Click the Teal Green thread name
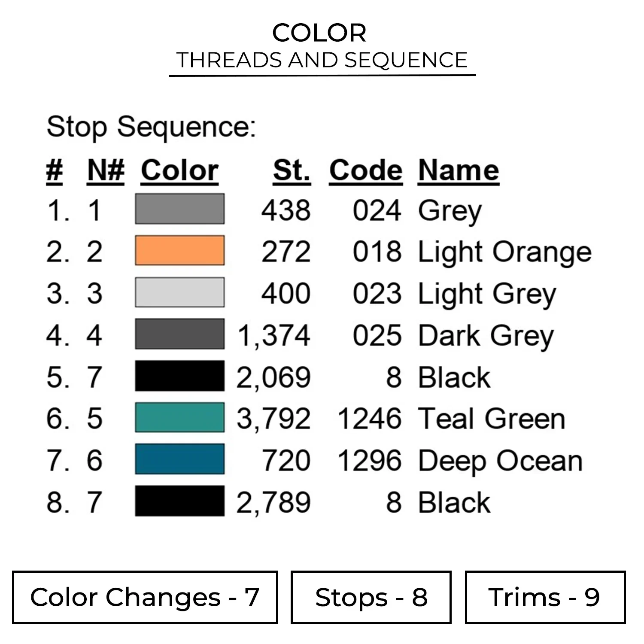This screenshot has width=644, height=644. pos(491,419)
